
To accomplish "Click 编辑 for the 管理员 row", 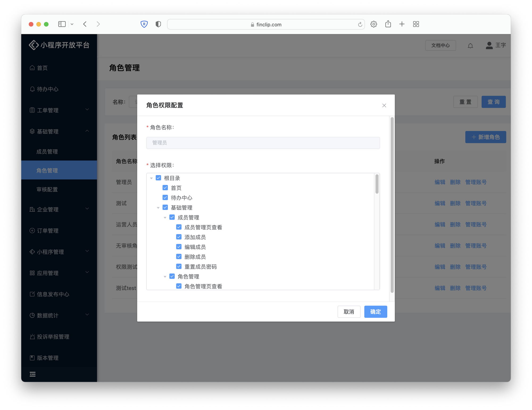I will (x=440, y=182).
